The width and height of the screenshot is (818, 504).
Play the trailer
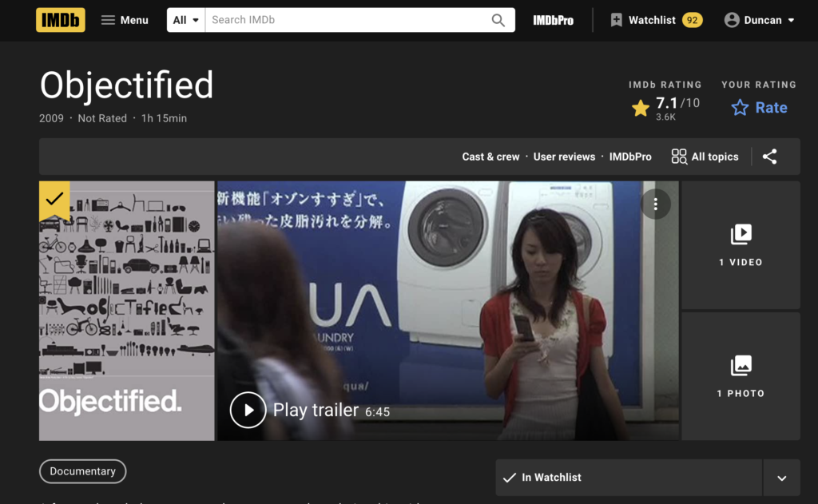point(248,411)
